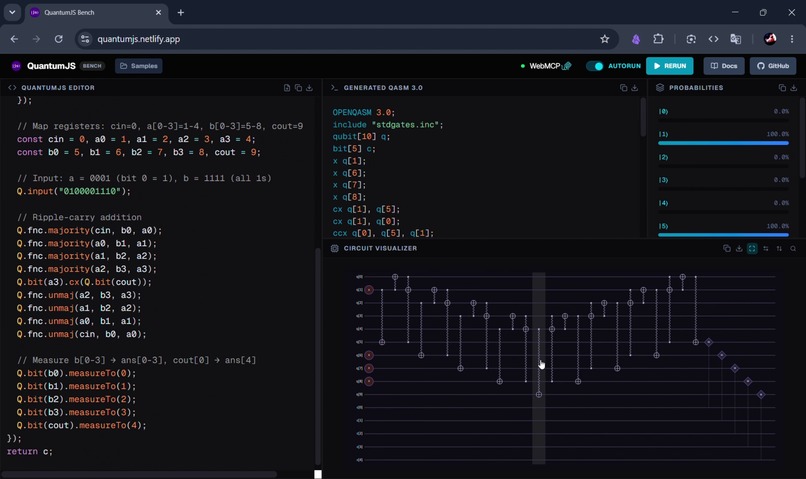This screenshot has width=806, height=479.
Task: Click the WebMCP status indicator
Action: (545, 66)
